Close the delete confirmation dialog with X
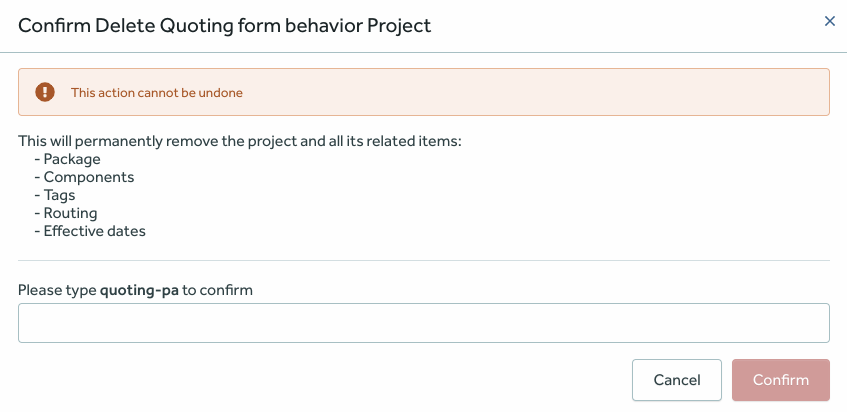This screenshot has height=412, width=847. (x=829, y=21)
